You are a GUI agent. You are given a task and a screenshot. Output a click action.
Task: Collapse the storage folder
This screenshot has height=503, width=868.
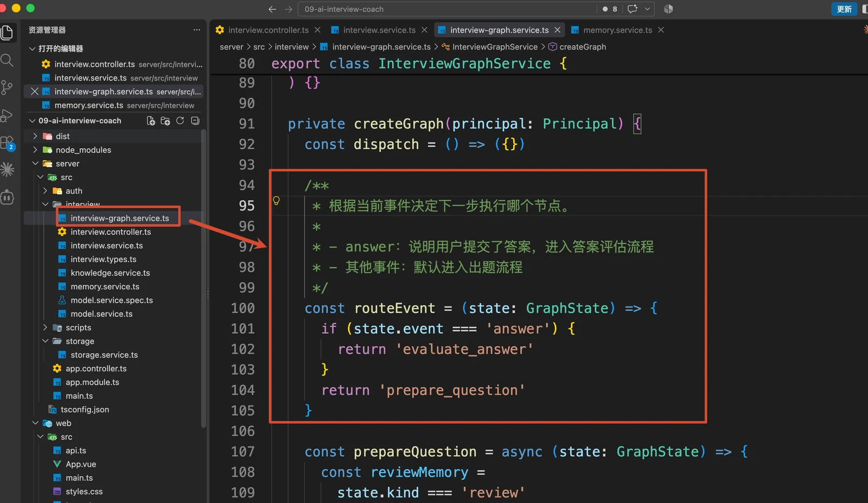click(45, 341)
